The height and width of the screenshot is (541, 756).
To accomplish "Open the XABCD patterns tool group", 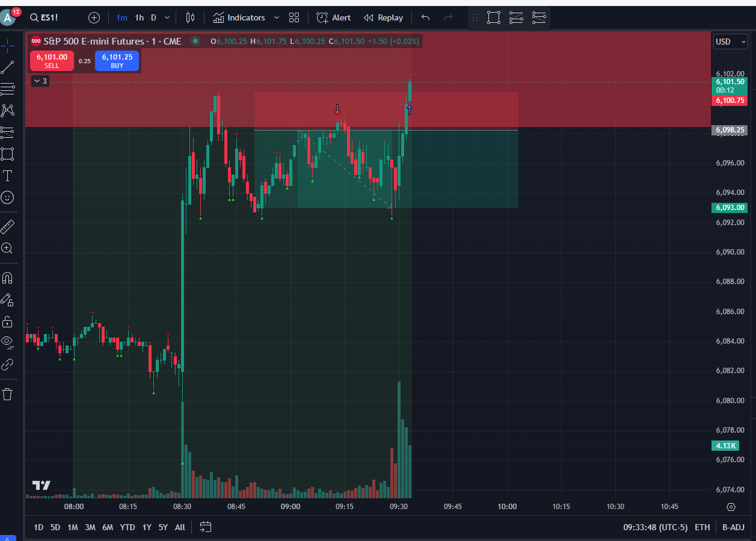I will [7, 111].
